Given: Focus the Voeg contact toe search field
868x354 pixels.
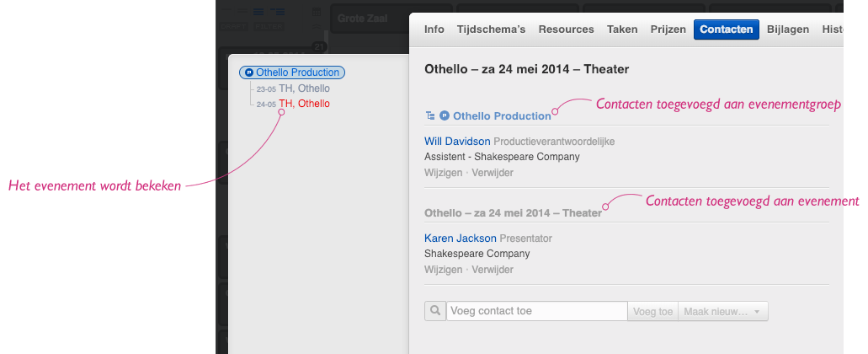Looking at the screenshot, I should [536, 311].
